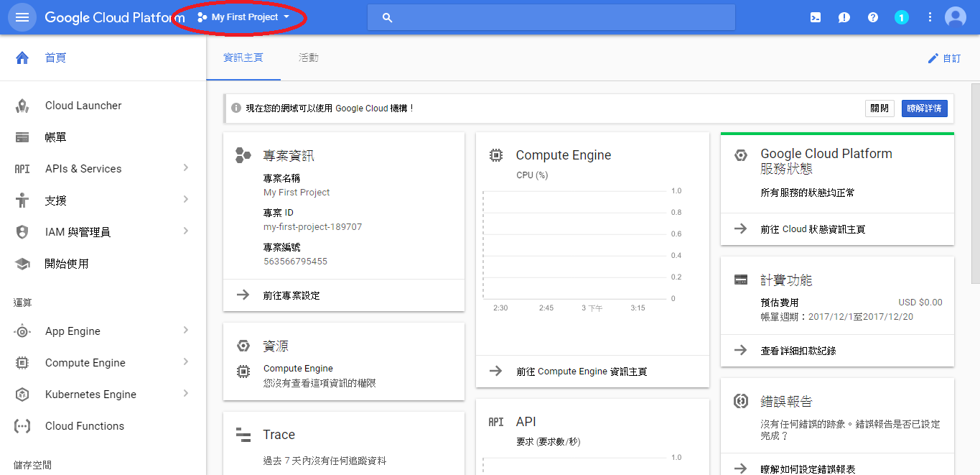
Task: Click the info icon in the banner
Action: [x=236, y=109]
